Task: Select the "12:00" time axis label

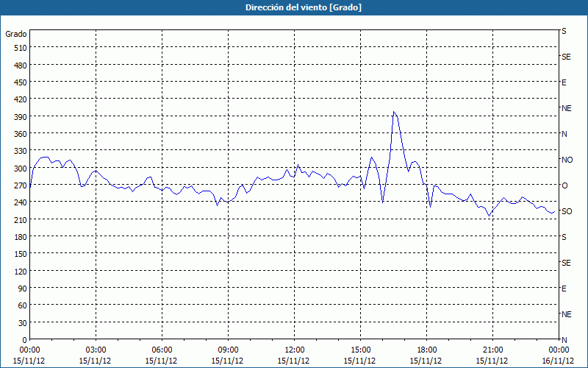Action: [x=295, y=350]
